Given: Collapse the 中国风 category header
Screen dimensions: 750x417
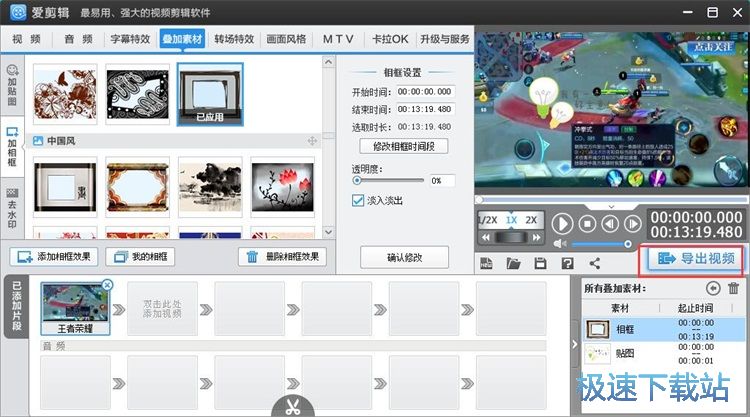Looking at the screenshot, I should [174, 141].
